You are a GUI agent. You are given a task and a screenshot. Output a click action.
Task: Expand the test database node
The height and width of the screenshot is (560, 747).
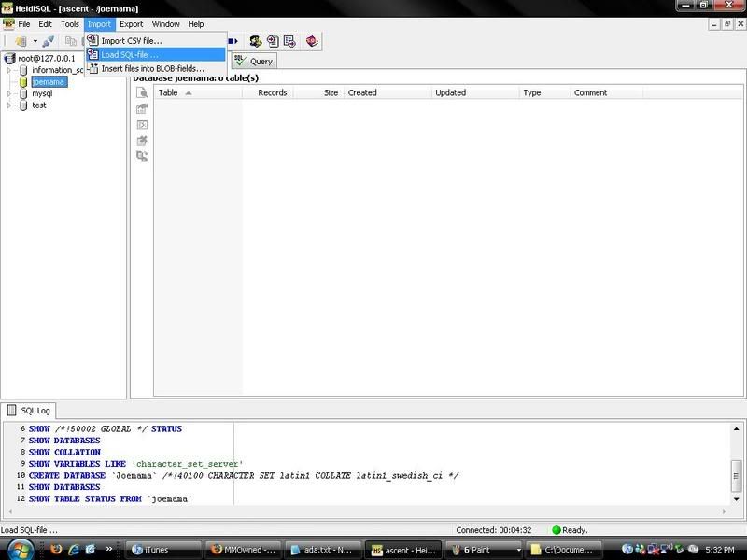pyautogui.click(x=8, y=105)
